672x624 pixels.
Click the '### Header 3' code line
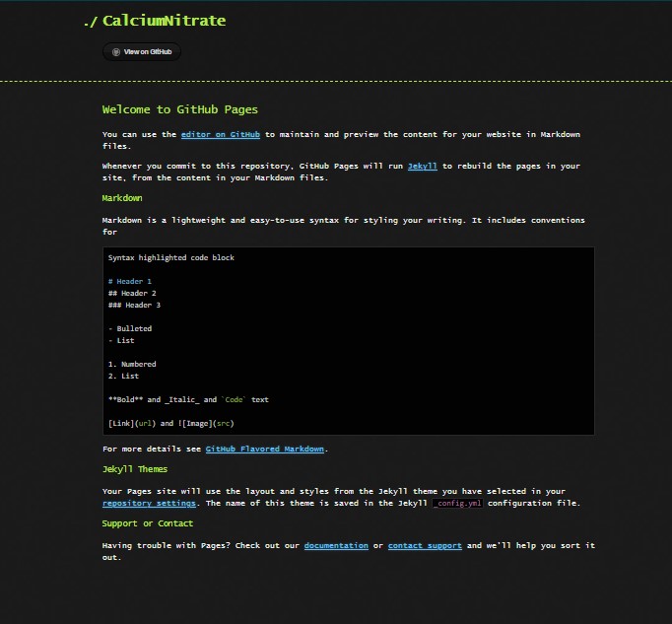click(x=134, y=305)
